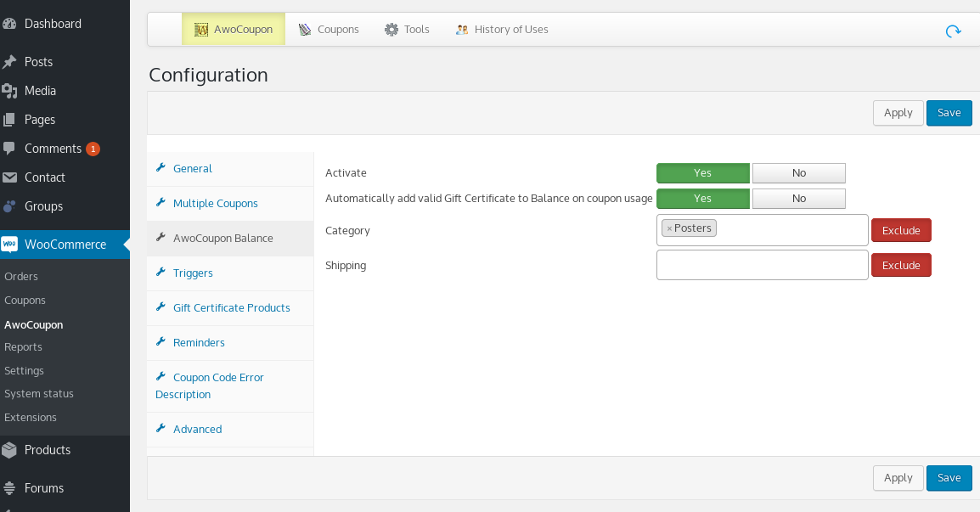
Task: Click the Posts pushpin icon
Action: pos(8,62)
